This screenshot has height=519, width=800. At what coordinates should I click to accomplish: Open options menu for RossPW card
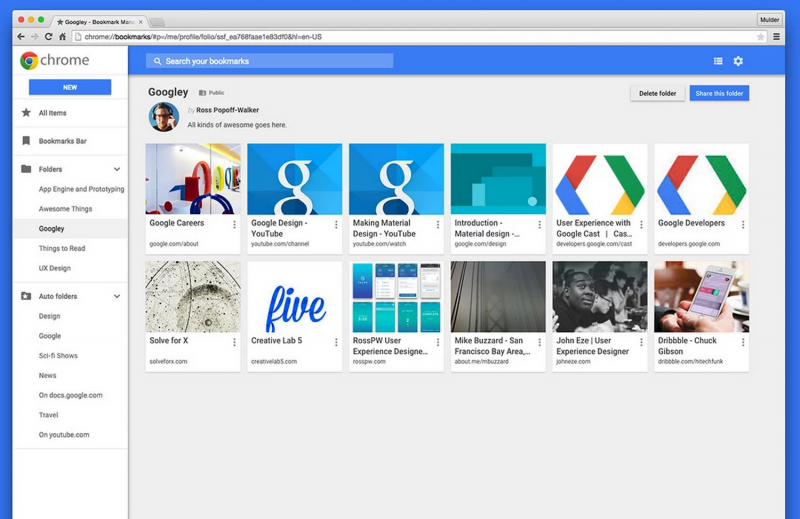(x=438, y=342)
